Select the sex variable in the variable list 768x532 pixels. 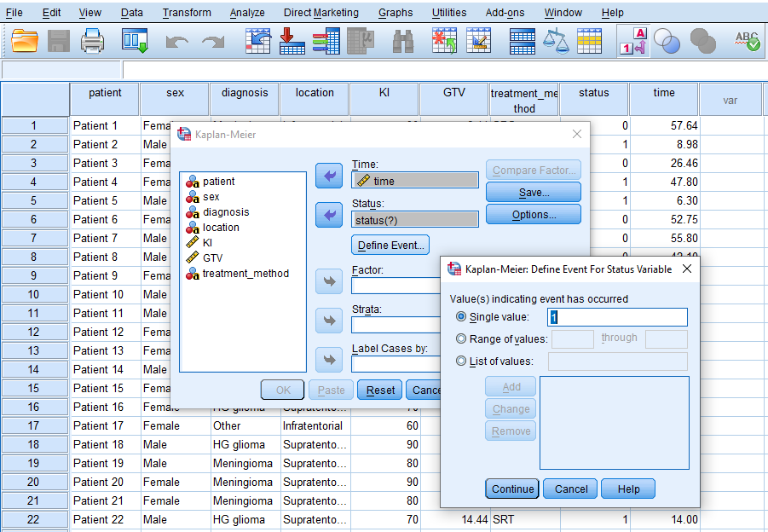[x=211, y=196]
